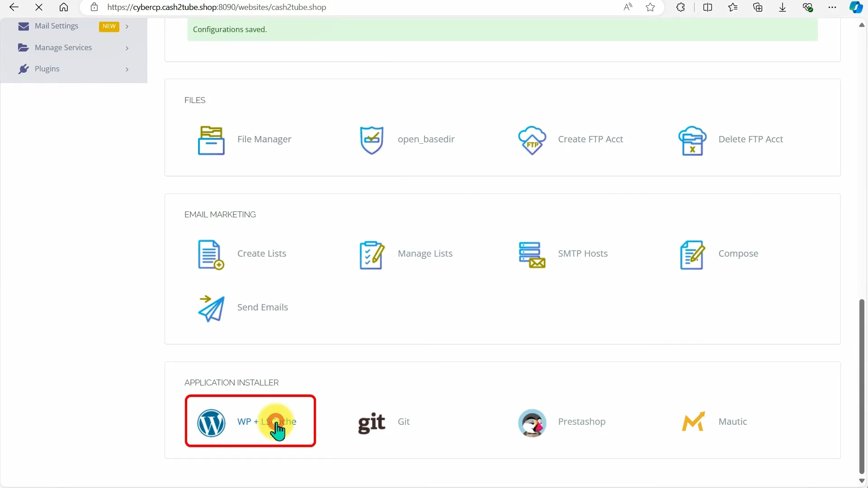Image resolution: width=868 pixels, height=488 pixels.
Task: Click the page vertical scrollbar thumb
Action: tap(862, 386)
